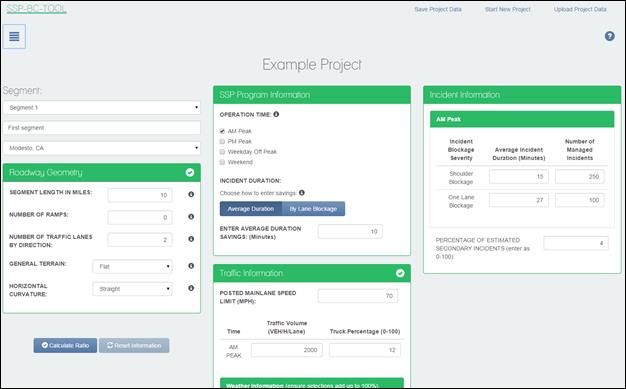Click the Reset Information button
Viewport: 626px width, 389px height.
[x=134, y=345]
